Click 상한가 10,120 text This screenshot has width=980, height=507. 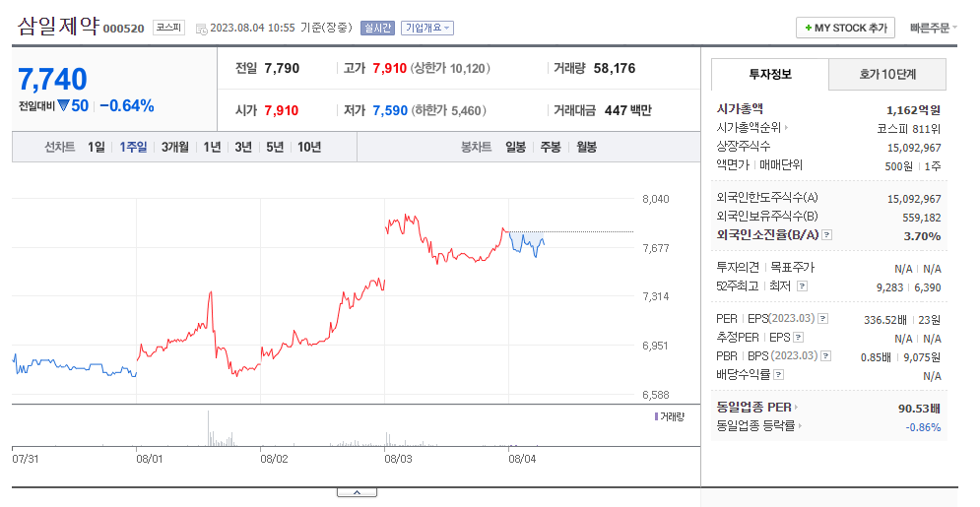(x=450, y=68)
